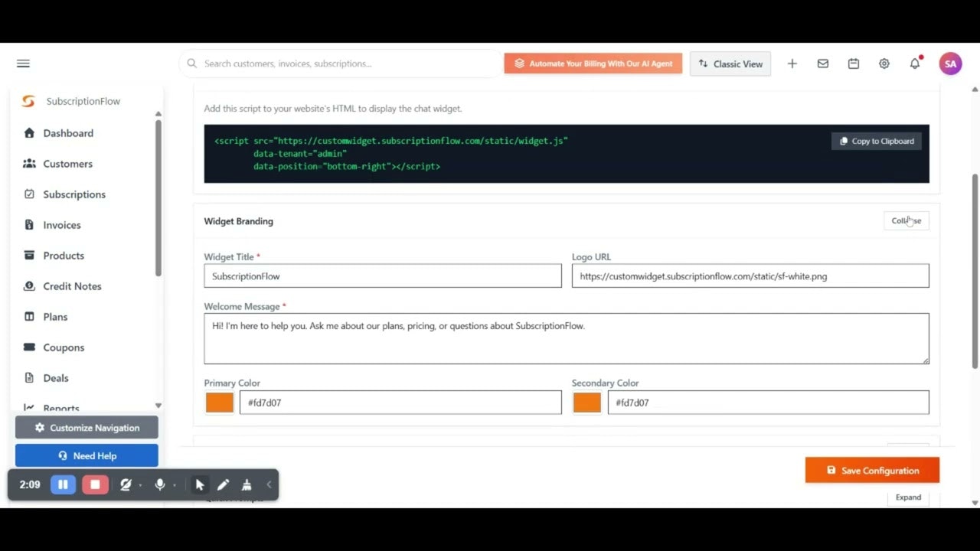The width and height of the screenshot is (980, 551).
Task: Open the hamburger navigation menu
Action: (23, 64)
